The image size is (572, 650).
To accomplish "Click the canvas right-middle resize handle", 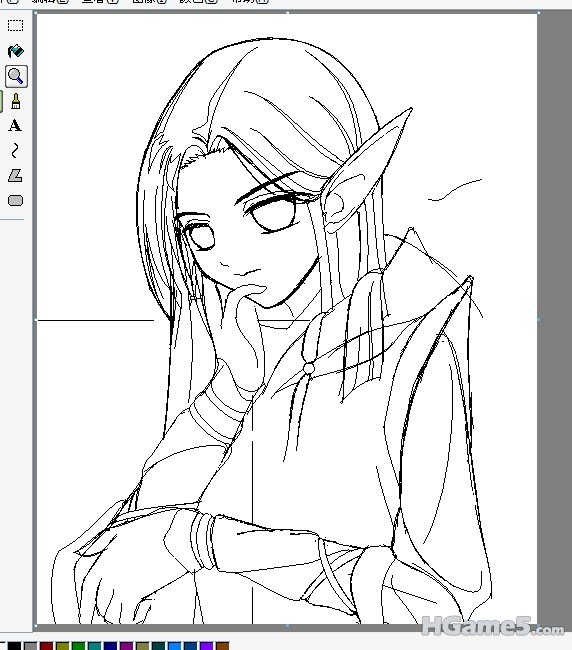I will coord(538,319).
